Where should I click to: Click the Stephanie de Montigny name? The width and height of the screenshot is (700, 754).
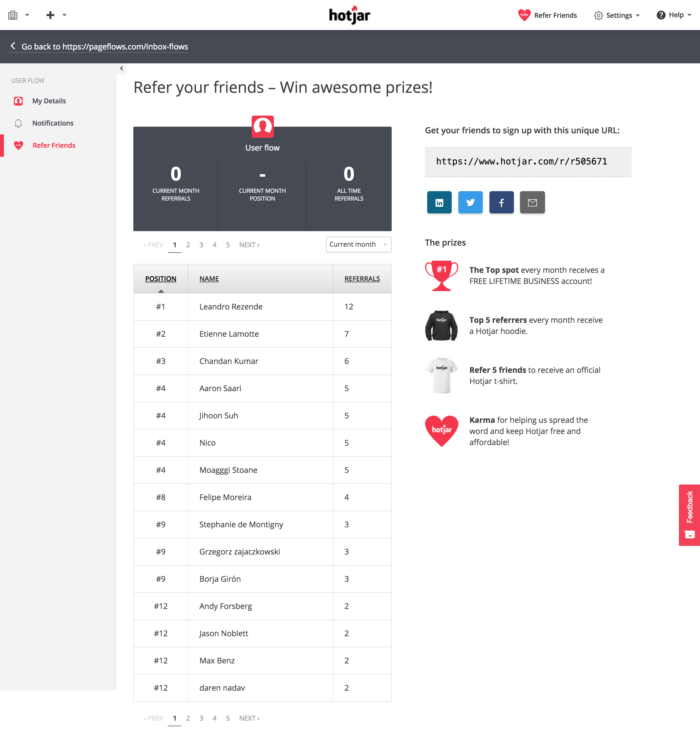tap(241, 525)
